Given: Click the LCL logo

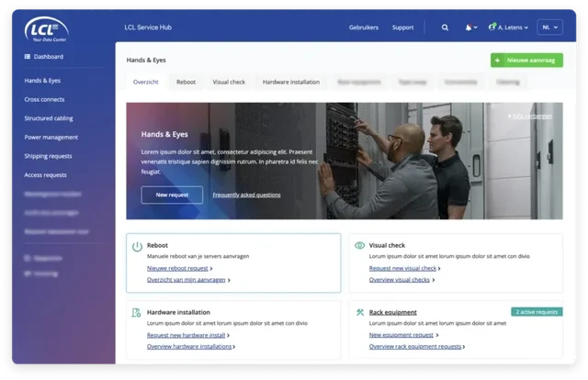Looking at the screenshot, I should click(x=44, y=26).
